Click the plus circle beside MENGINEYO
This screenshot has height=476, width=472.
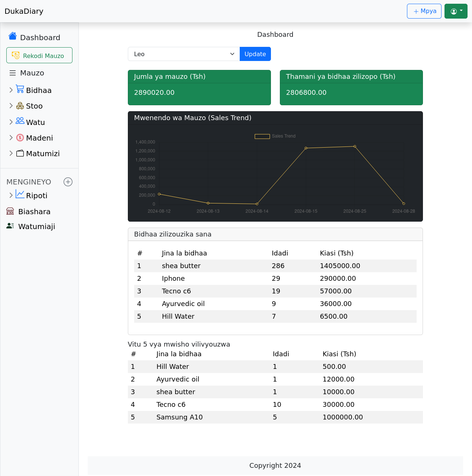[68, 182]
